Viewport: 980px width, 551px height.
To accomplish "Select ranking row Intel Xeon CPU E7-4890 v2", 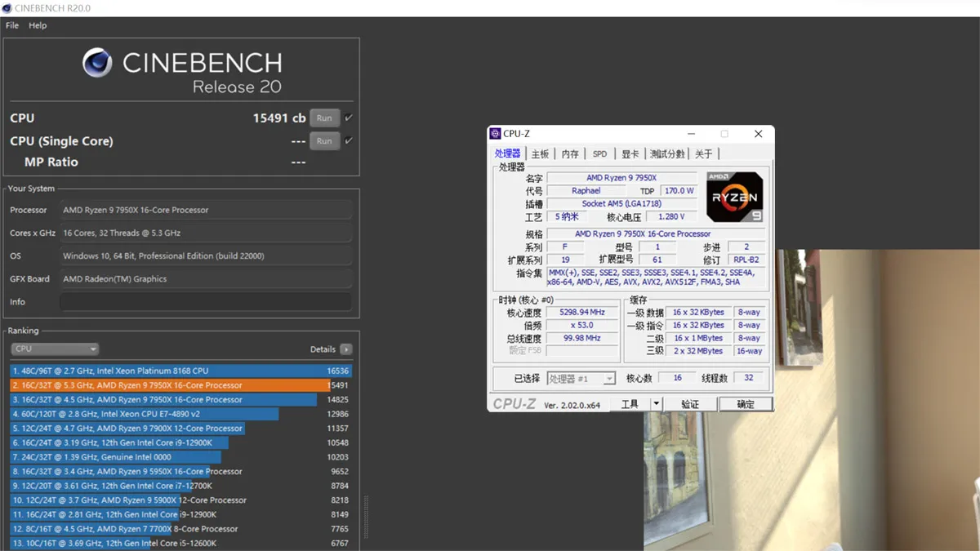I will 181,414.
